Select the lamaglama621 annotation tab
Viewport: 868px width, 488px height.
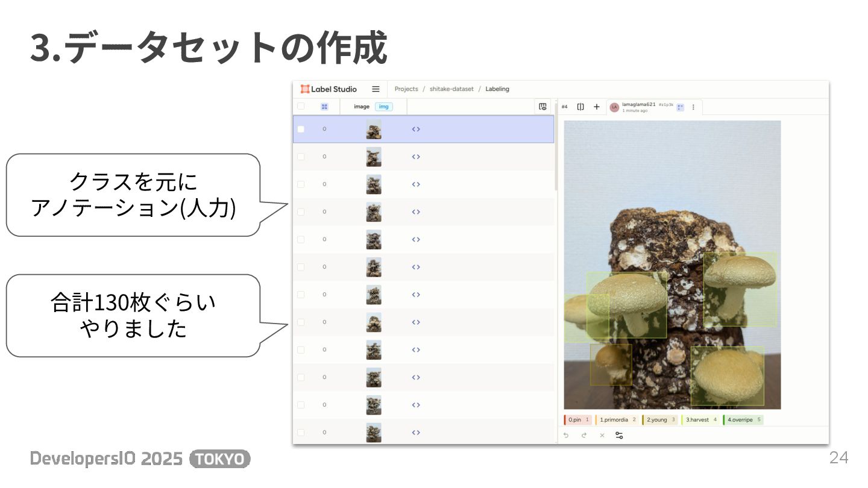655,107
